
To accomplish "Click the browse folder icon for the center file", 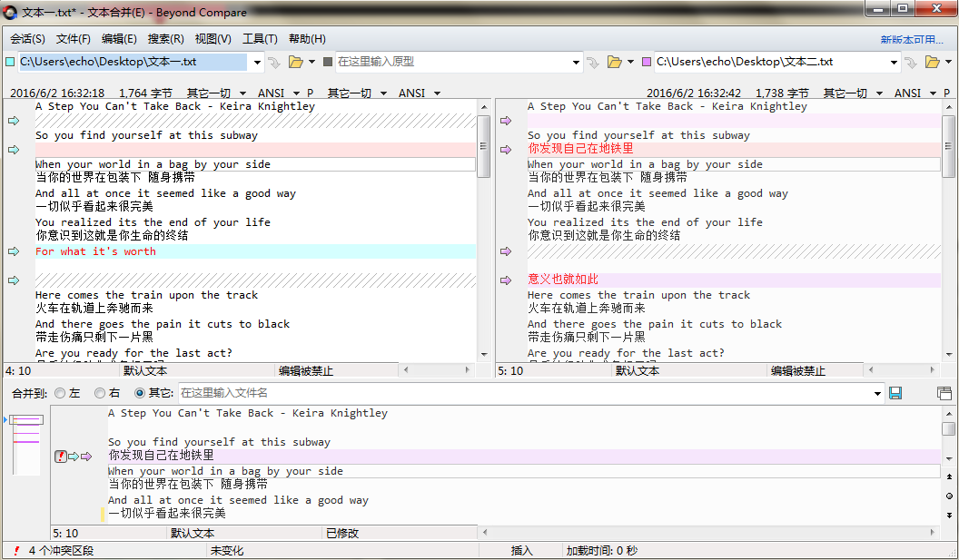I will tap(614, 62).
